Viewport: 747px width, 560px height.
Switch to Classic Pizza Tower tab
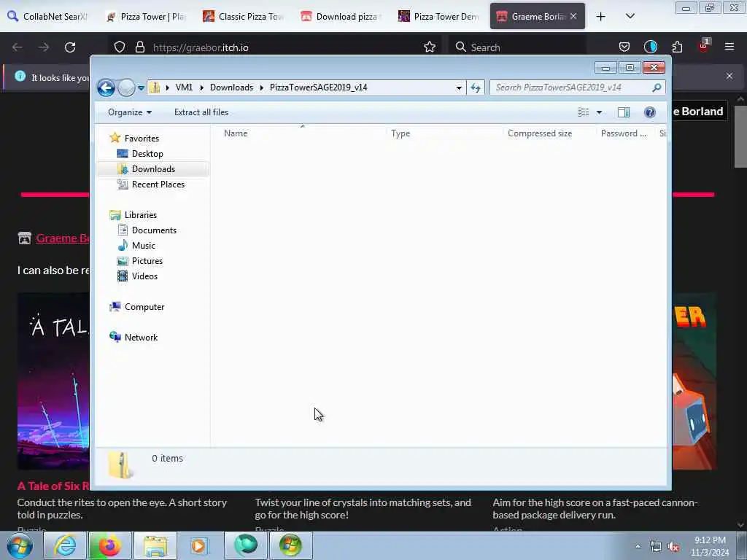[244, 17]
